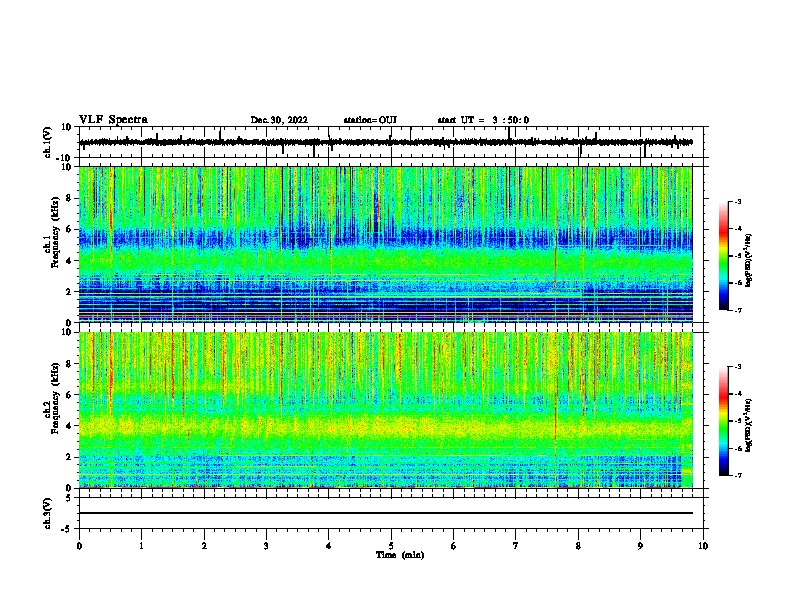Screen dimensions: 792x612
Task: Click the 'Time (min)' axis title
Action: [400, 555]
